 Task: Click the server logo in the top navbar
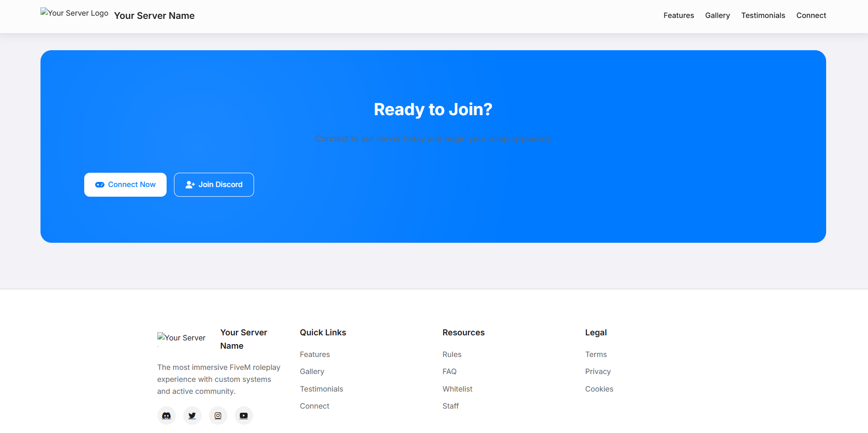(74, 13)
